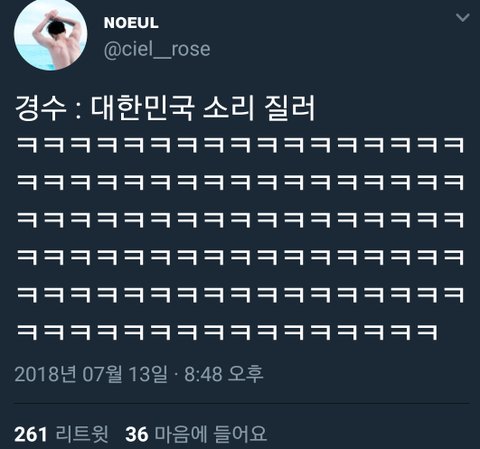Click the divider line above the retweet stats
480x449 pixels.
[x=242, y=404]
